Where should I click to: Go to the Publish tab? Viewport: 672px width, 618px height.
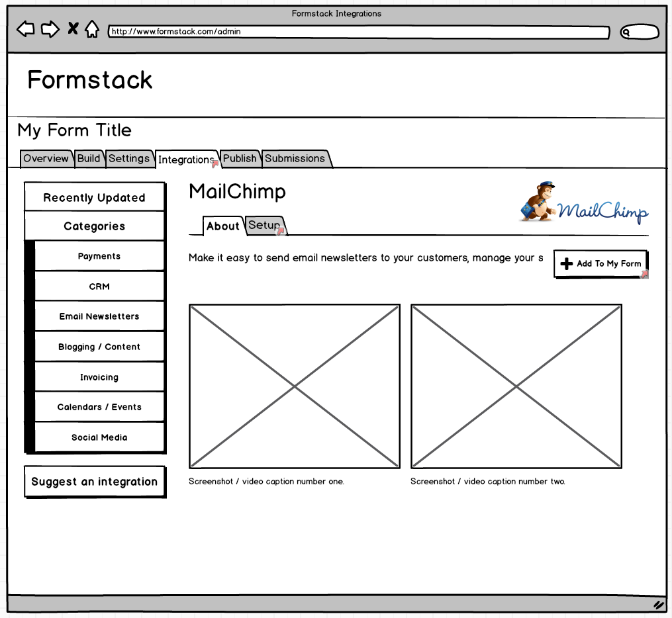point(240,158)
